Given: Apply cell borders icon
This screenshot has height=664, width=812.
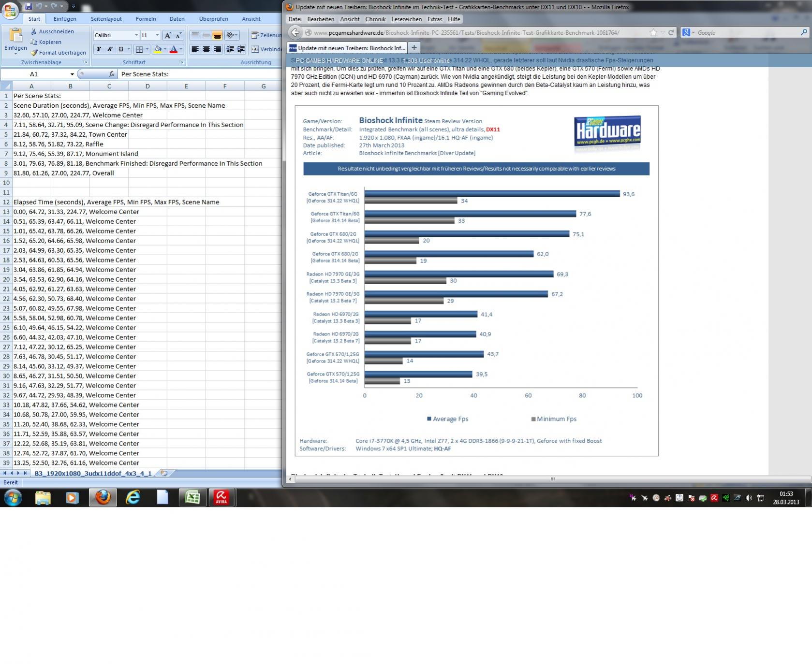Looking at the screenshot, I should (139, 49).
